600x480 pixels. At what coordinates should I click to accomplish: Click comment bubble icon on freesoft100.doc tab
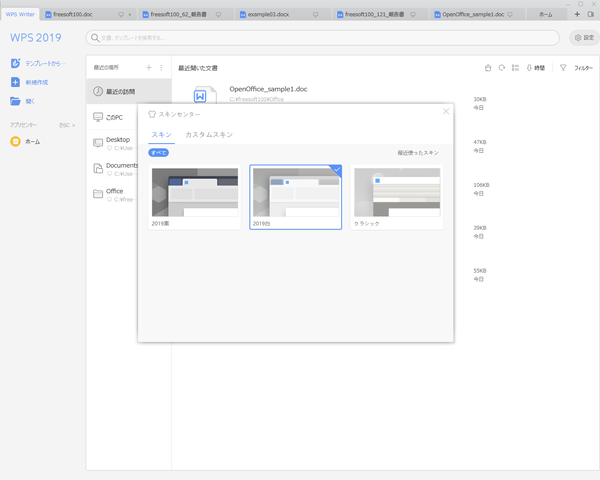(121, 15)
